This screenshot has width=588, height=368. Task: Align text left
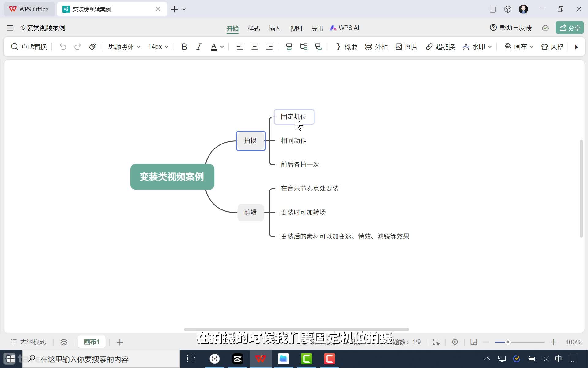pos(240,47)
